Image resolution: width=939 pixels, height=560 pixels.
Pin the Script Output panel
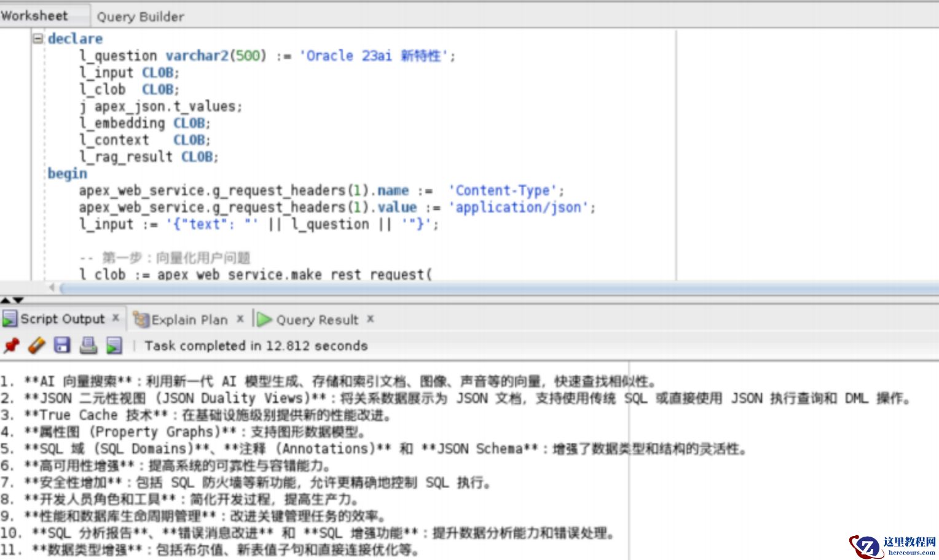[11, 346]
